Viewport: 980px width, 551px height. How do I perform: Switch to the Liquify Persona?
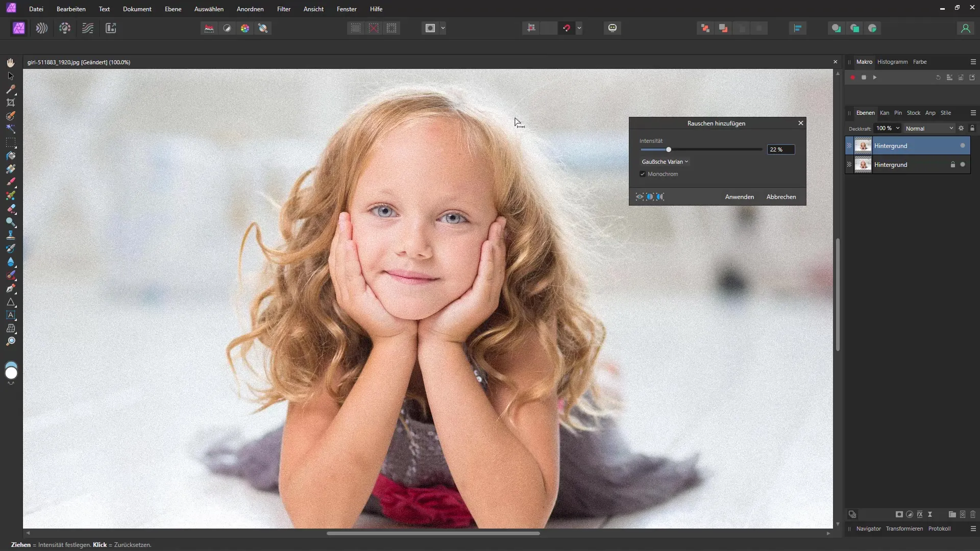tap(42, 28)
